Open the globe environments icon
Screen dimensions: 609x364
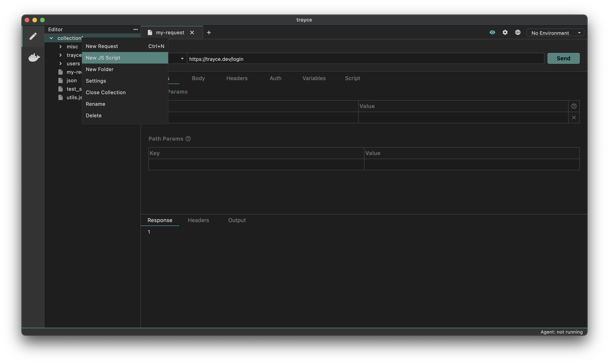pyautogui.click(x=518, y=32)
